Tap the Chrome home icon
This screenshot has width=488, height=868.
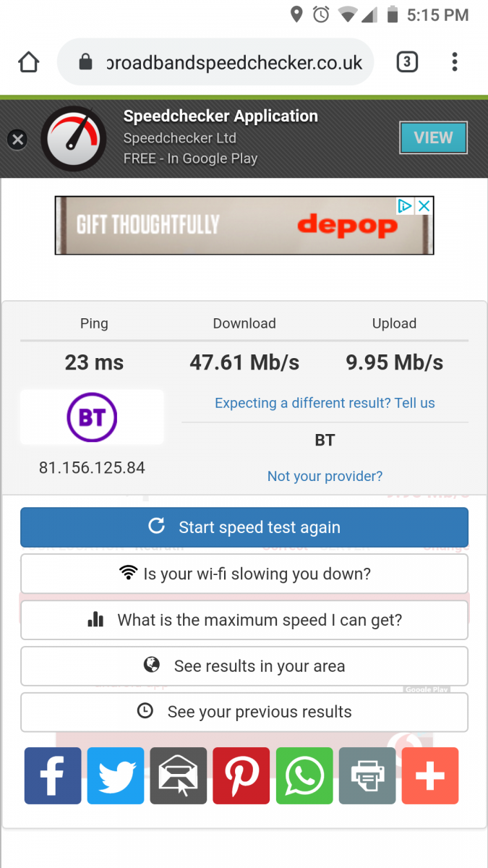(x=28, y=63)
